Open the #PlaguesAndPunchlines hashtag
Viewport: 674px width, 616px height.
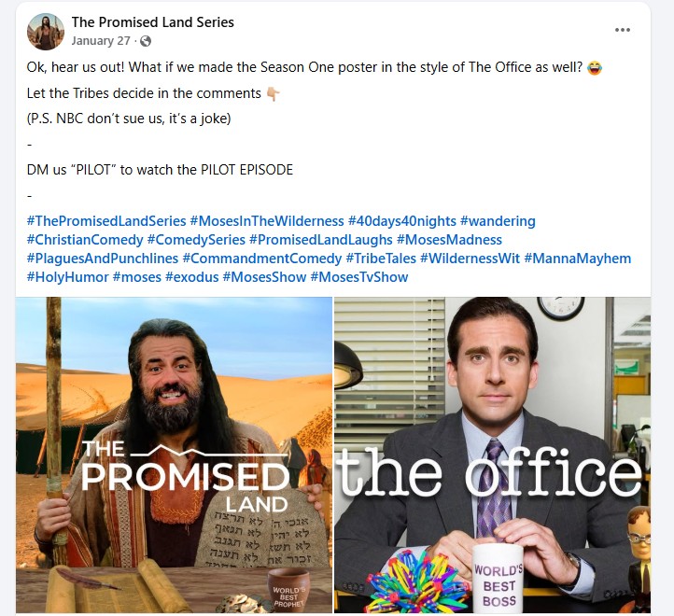103,259
